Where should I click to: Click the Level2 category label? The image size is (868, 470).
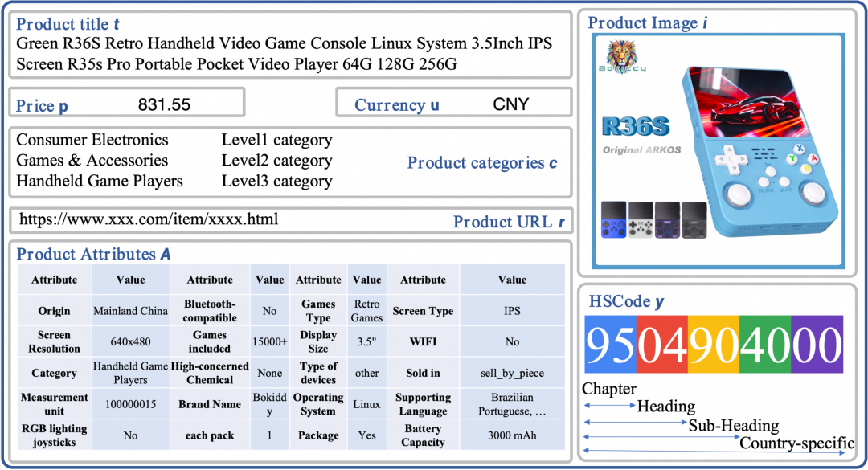click(276, 161)
